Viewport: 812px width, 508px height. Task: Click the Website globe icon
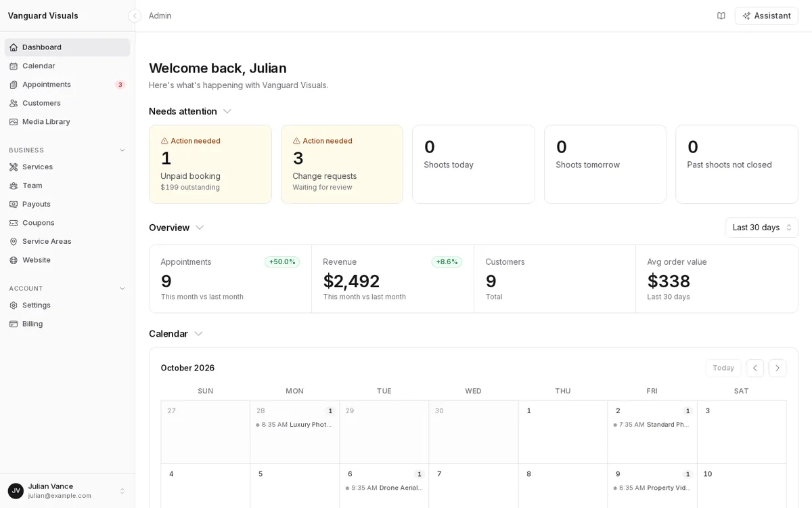pyautogui.click(x=14, y=260)
